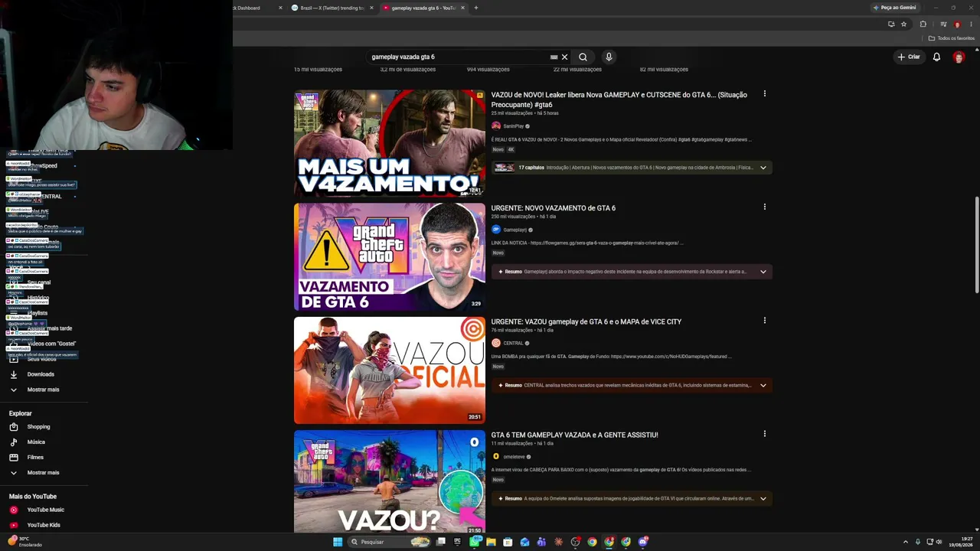Open the on-screen keyboard icon in search box

tap(554, 57)
